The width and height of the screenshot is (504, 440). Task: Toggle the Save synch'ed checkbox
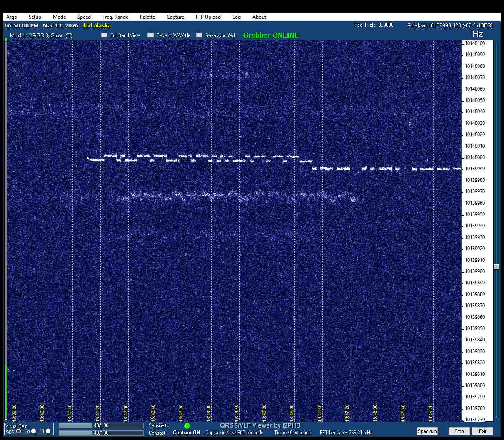(200, 35)
